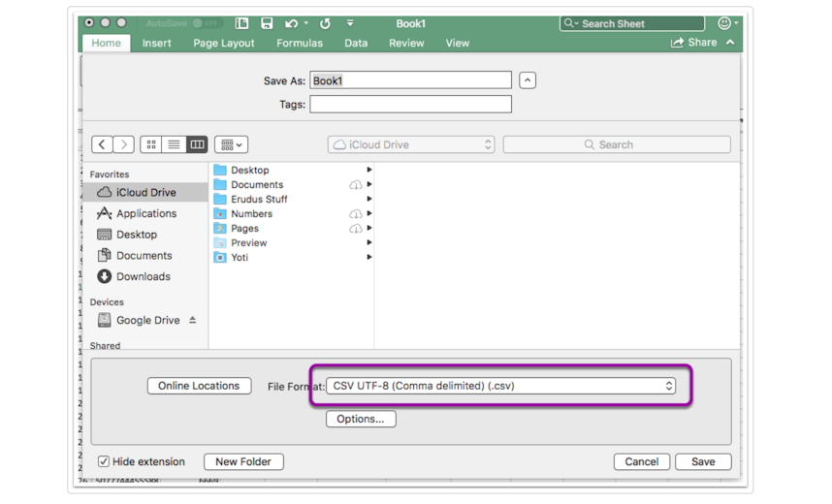Expand the Desktop folder arrow
832x504 pixels.
point(369,170)
